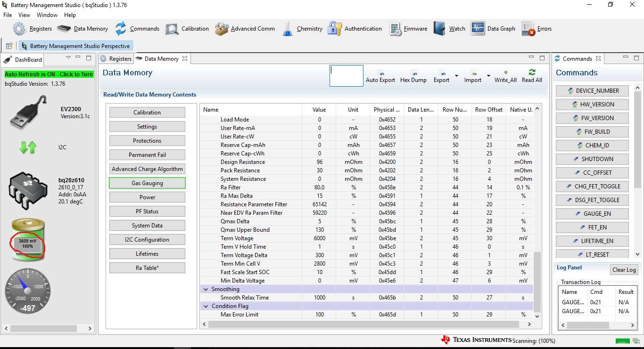Collapse the Condition Flag group
644x349 pixels.
206,306
